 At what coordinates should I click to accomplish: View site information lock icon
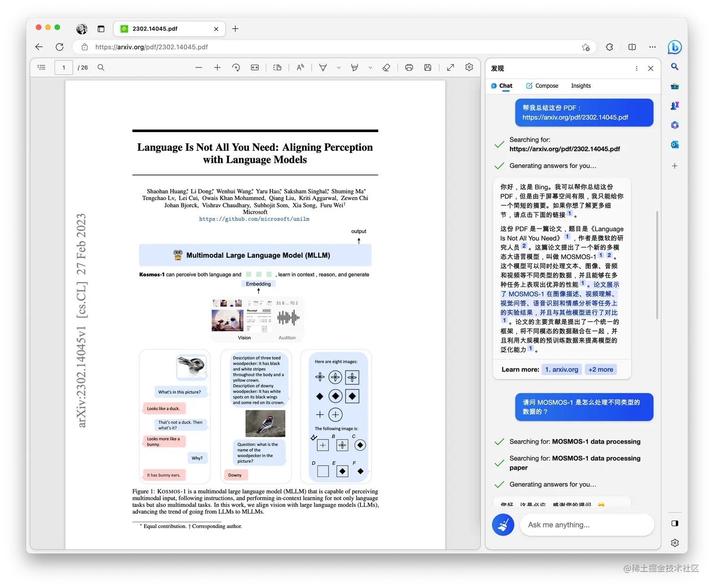tap(85, 47)
